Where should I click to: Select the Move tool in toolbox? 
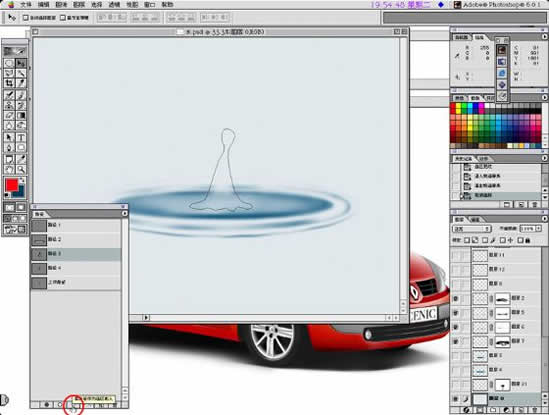click(x=21, y=63)
